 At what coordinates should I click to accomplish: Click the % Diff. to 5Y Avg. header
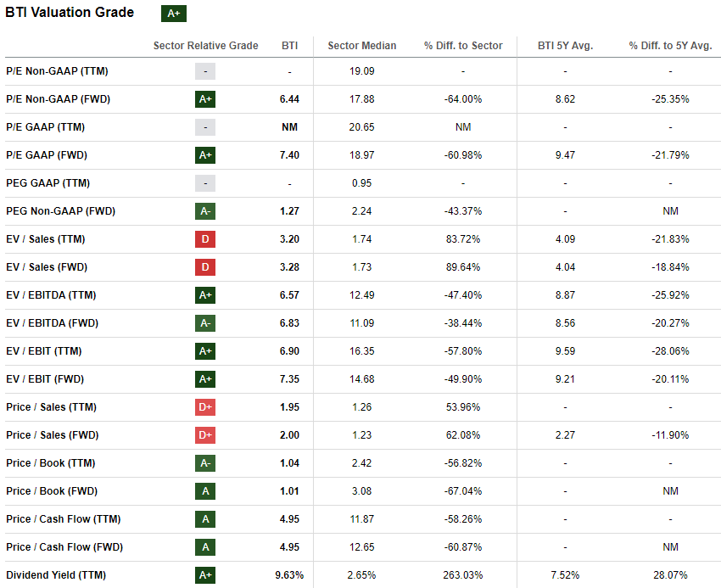point(670,46)
